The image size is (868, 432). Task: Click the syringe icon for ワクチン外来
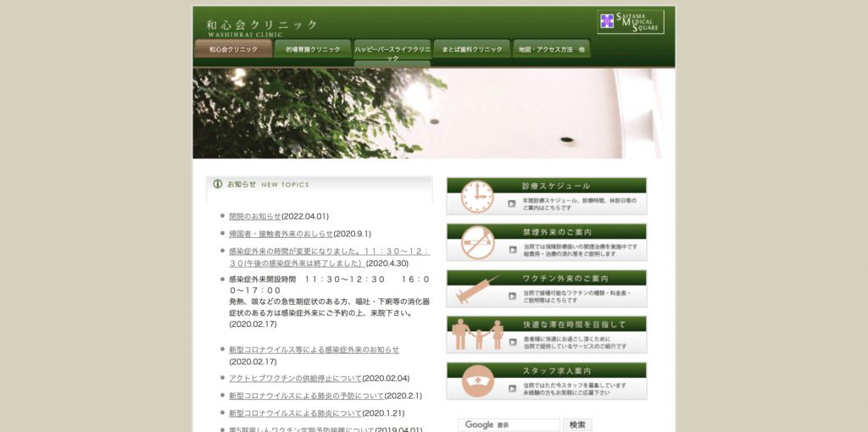[x=476, y=290]
